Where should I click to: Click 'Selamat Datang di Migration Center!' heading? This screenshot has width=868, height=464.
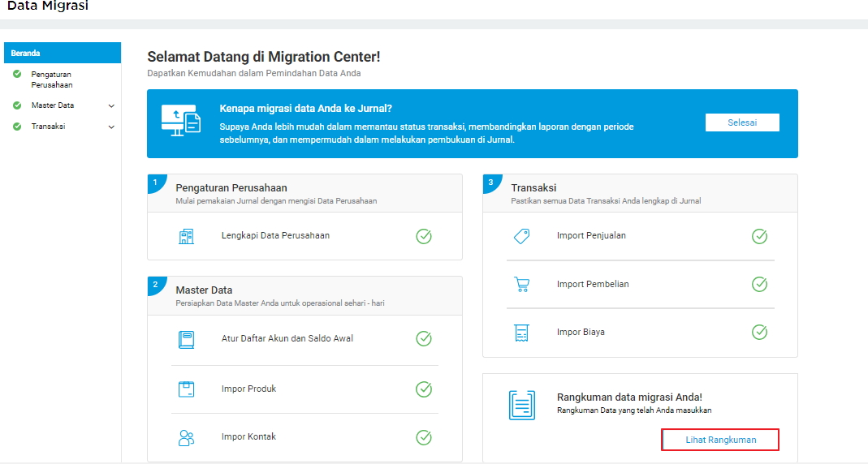(x=264, y=57)
